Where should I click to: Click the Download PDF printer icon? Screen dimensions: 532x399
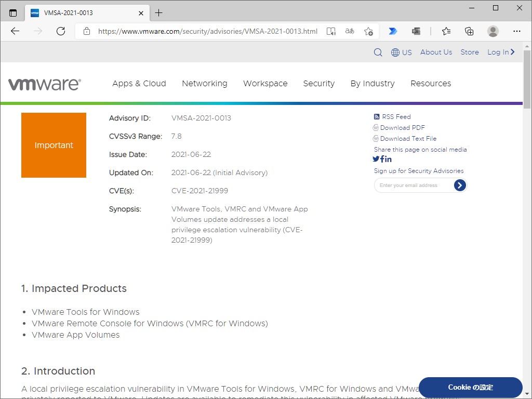[x=375, y=127]
